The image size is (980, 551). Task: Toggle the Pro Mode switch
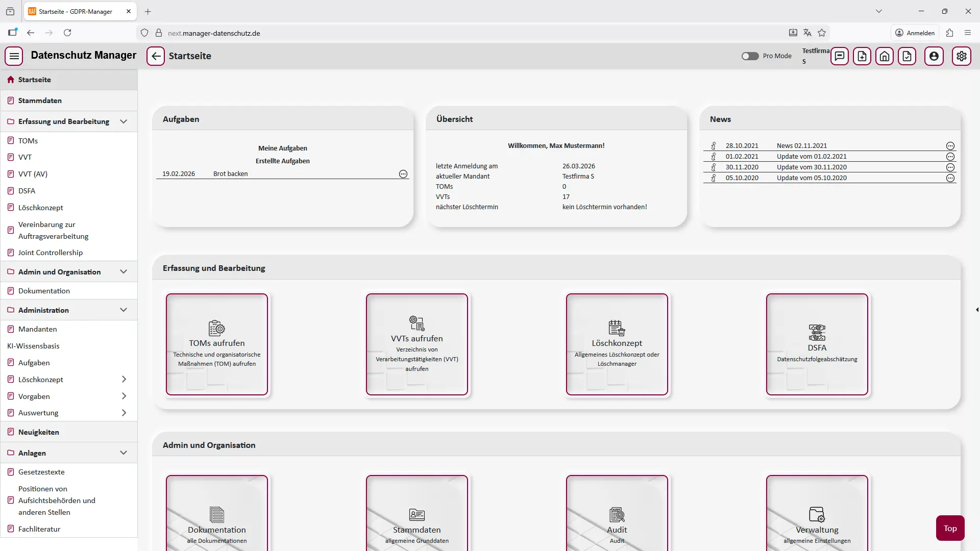click(750, 56)
